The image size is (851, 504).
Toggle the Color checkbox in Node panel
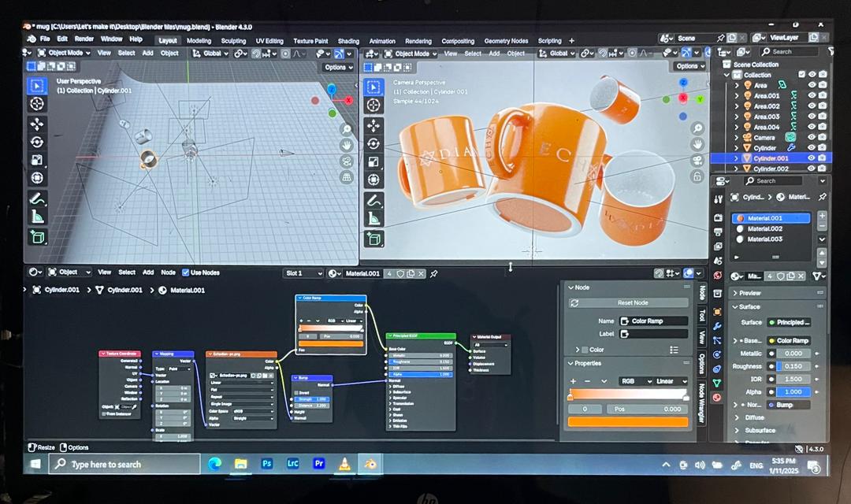pos(585,350)
